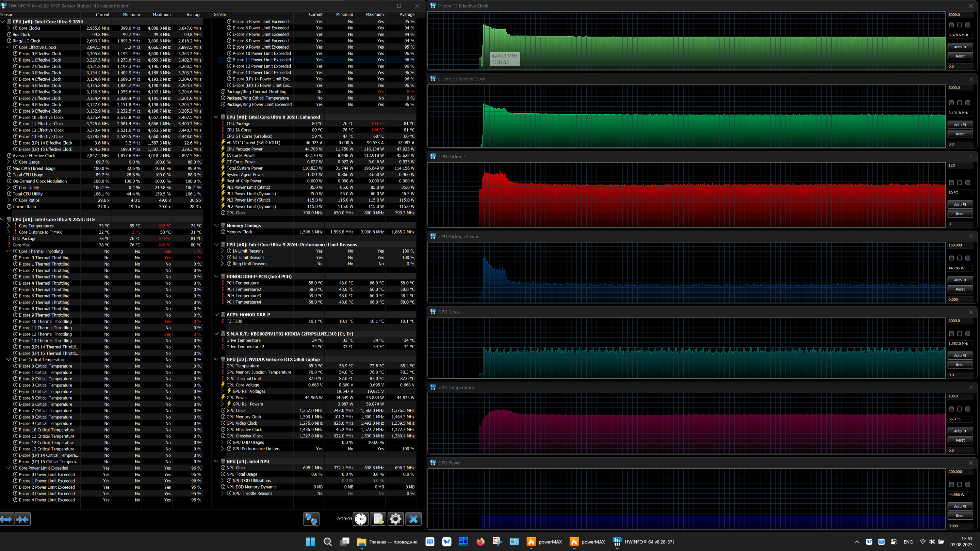Collapse Core Thermal Throttling group

8,251
